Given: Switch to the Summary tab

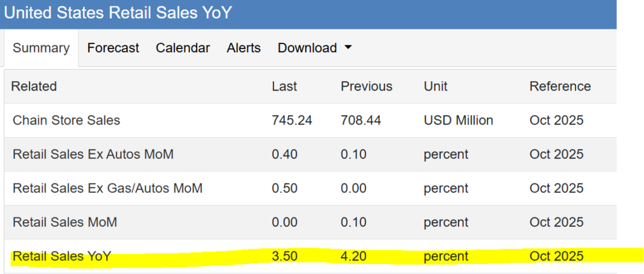Looking at the screenshot, I should 41,48.
